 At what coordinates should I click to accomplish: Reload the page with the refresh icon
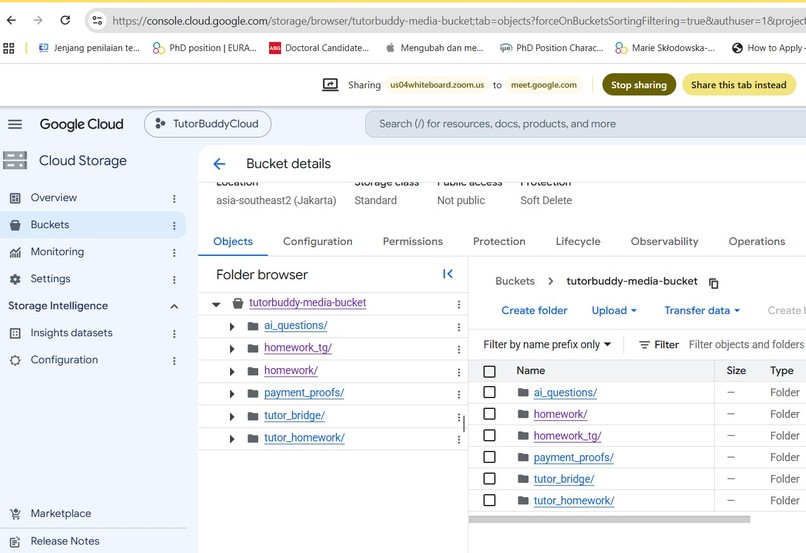65,21
